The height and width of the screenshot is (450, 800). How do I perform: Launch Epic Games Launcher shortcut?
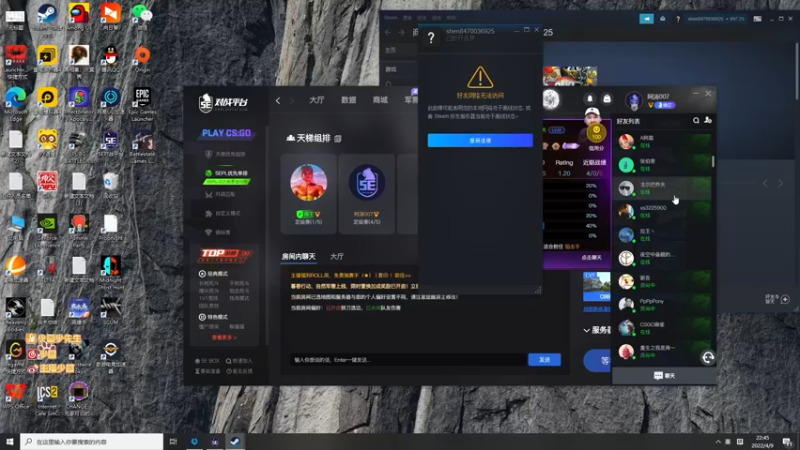142,100
